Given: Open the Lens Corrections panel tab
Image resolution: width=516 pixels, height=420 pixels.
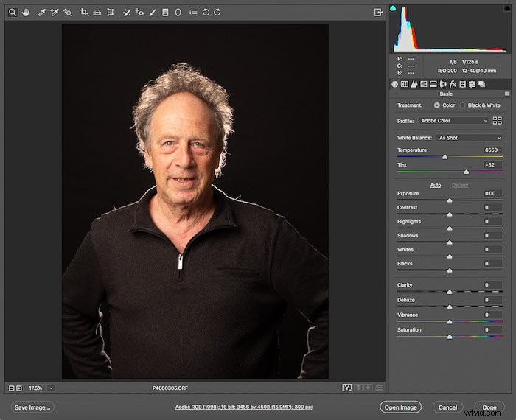Looking at the screenshot, I should (x=443, y=84).
